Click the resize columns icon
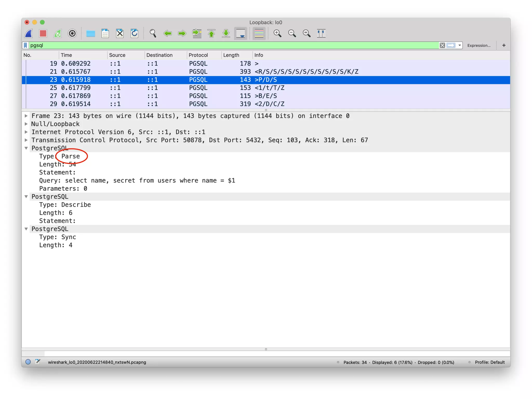Image resolution: width=532 pixels, height=399 pixels. tap(321, 33)
